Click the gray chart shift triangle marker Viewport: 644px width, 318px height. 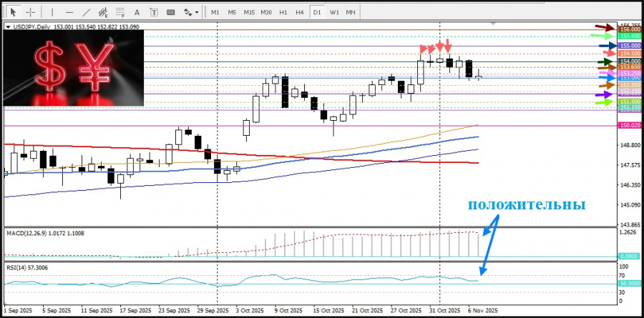pos(493,24)
